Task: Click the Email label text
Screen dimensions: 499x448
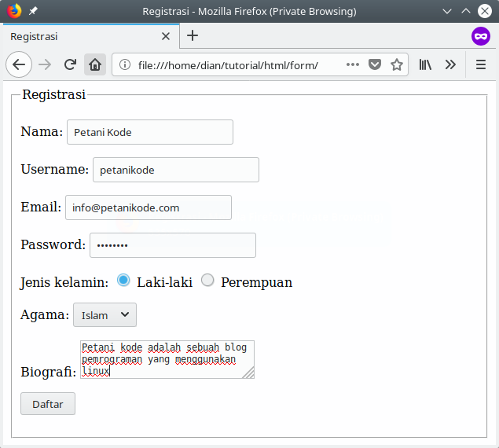Action: (x=41, y=207)
